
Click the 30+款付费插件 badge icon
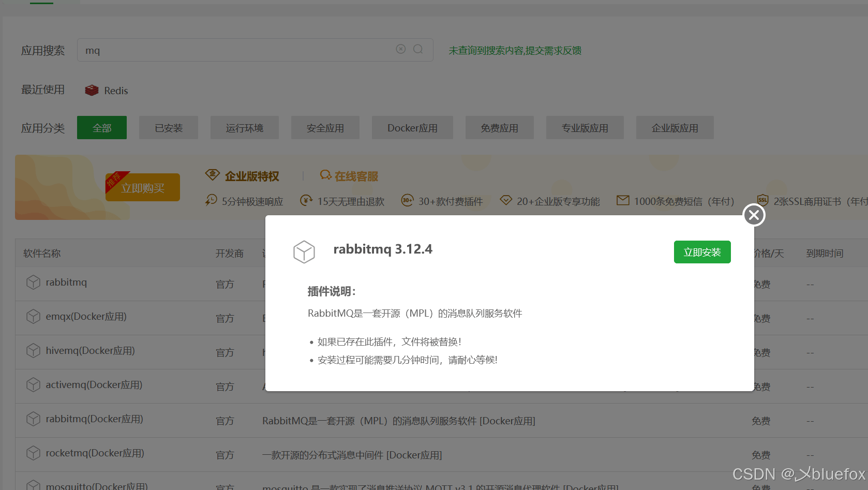[x=407, y=200]
